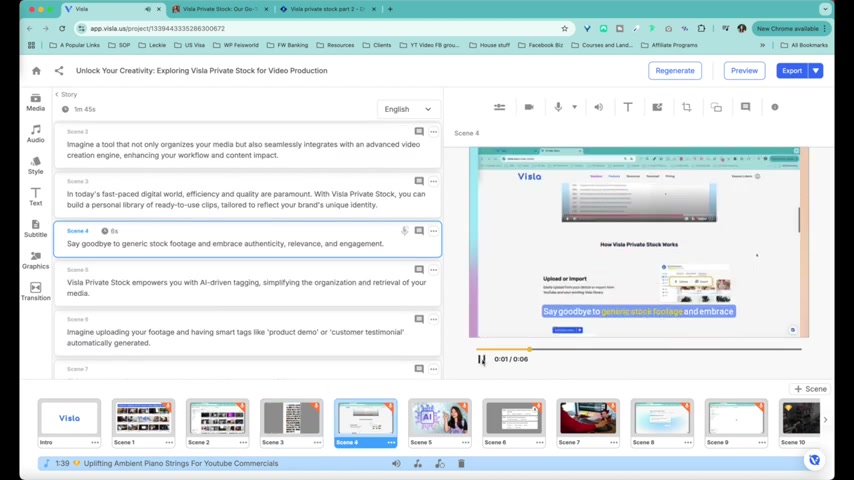Open the Audio panel

pos(35,134)
